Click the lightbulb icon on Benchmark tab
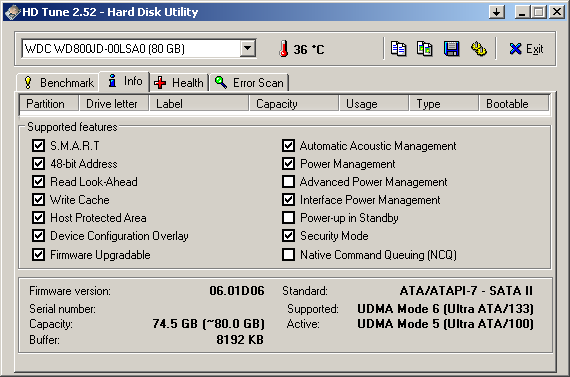The width and height of the screenshot is (570, 377). pos(28,83)
